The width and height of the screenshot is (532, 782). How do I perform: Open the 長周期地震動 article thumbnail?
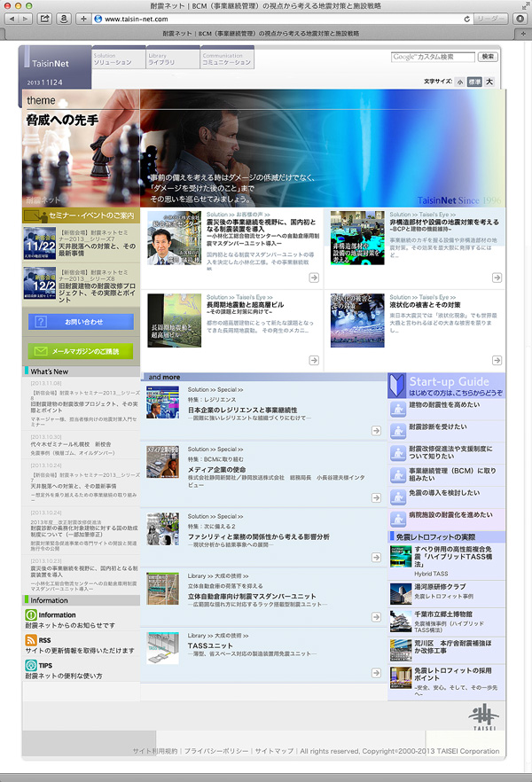tap(175, 320)
